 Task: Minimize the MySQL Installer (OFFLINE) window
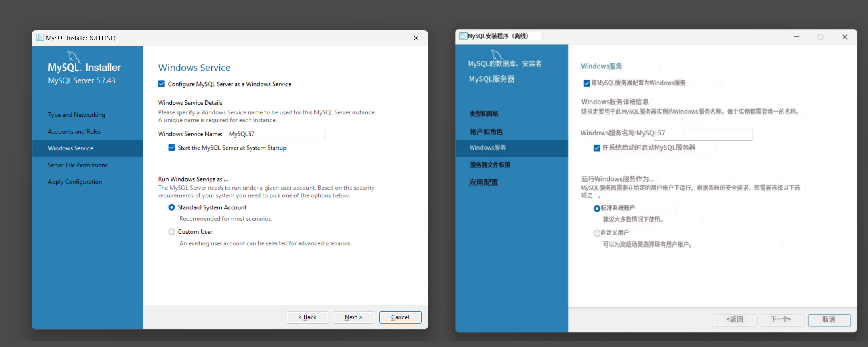[369, 38]
